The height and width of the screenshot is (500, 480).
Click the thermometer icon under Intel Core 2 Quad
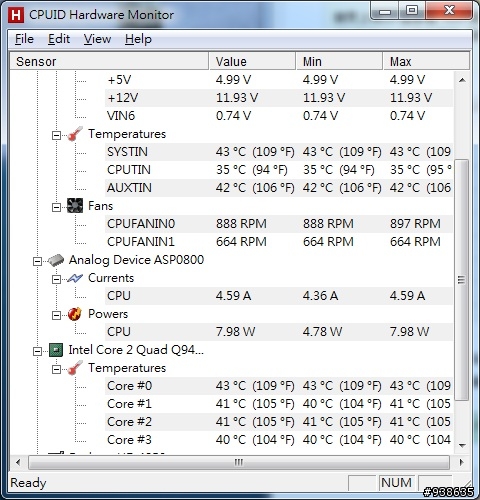75,368
